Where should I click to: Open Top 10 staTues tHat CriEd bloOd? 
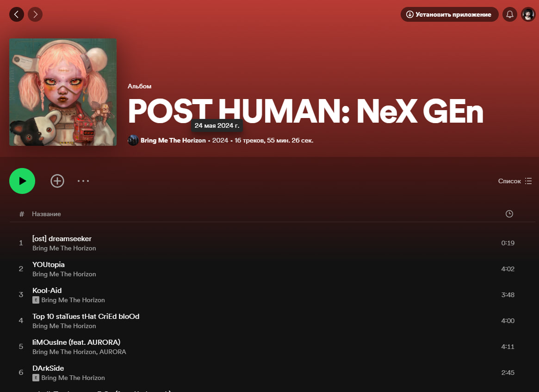(86, 317)
